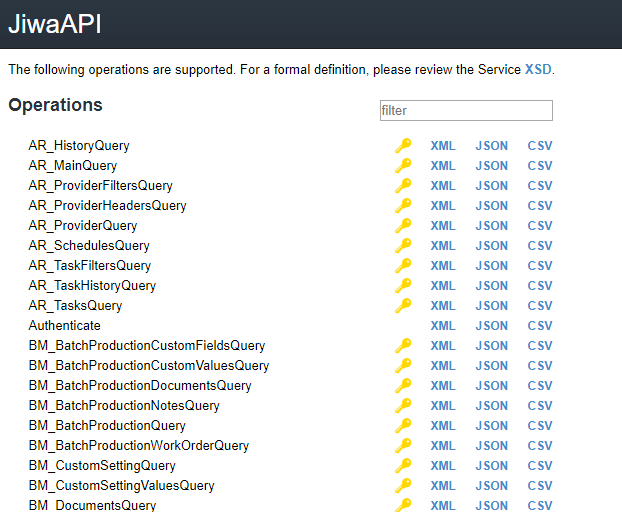Open the Service XSD link
The width and height of the screenshot is (622, 512).
[x=538, y=69]
